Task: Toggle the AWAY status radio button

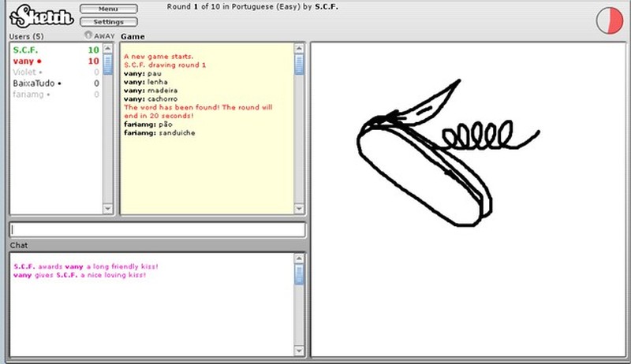Action: point(88,35)
